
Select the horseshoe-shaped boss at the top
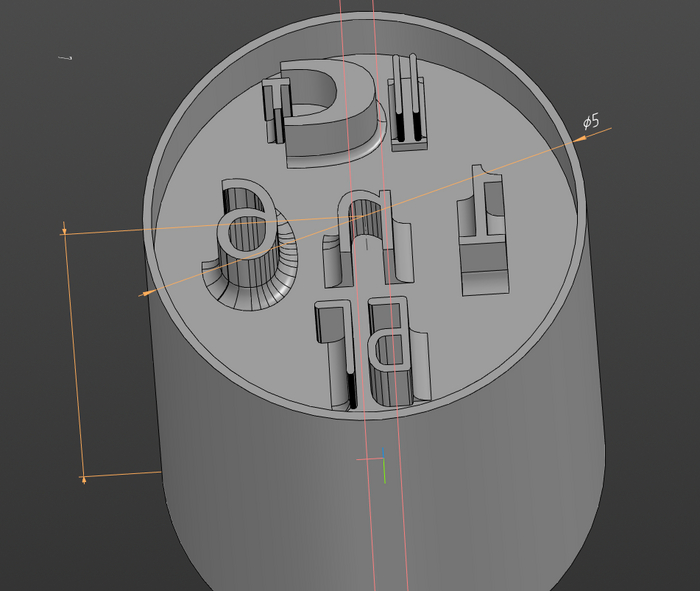(x=330, y=110)
